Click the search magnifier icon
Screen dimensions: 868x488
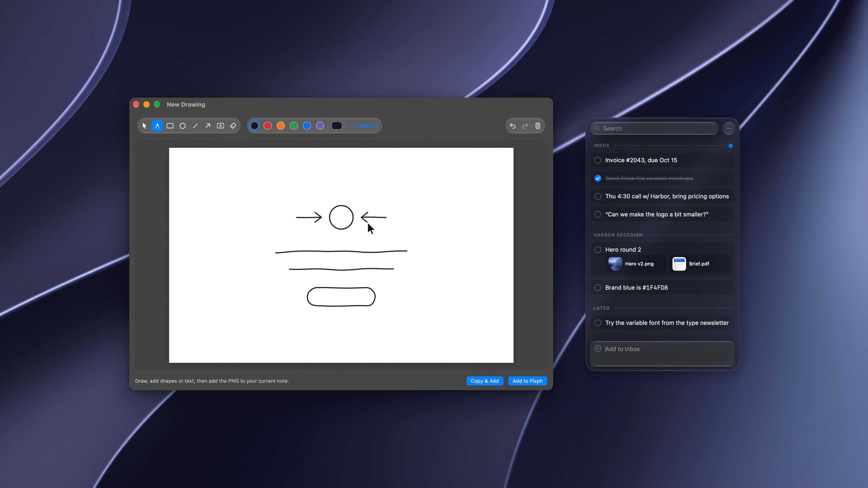pyautogui.click(x=597, y=128)
